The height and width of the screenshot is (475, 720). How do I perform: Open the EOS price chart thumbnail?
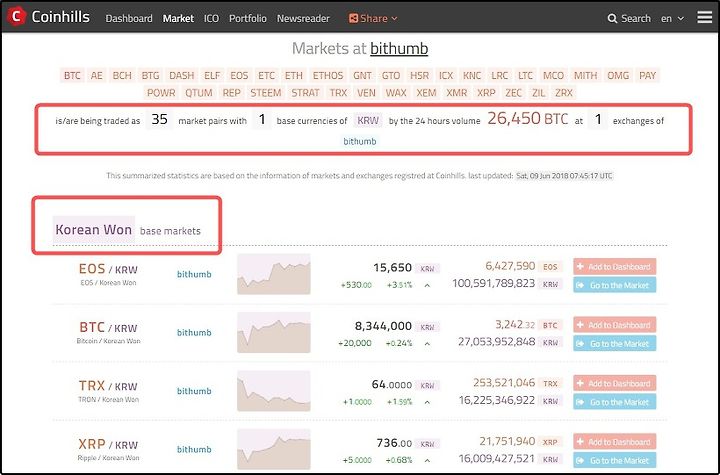pos(274,274)
